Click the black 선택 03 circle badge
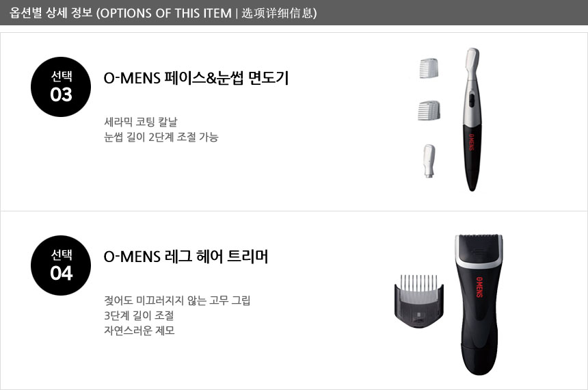588x390 pixels. (x=61, y=87)
